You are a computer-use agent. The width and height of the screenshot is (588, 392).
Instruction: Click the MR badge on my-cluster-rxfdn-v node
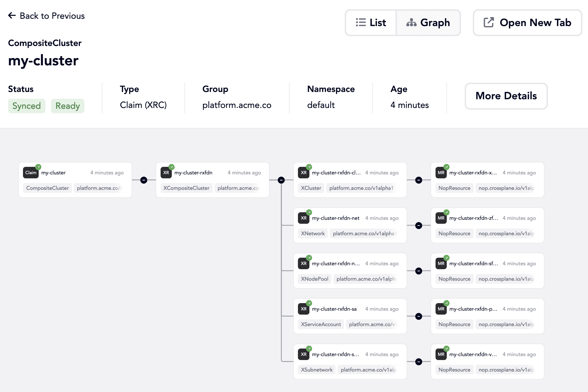441,354
